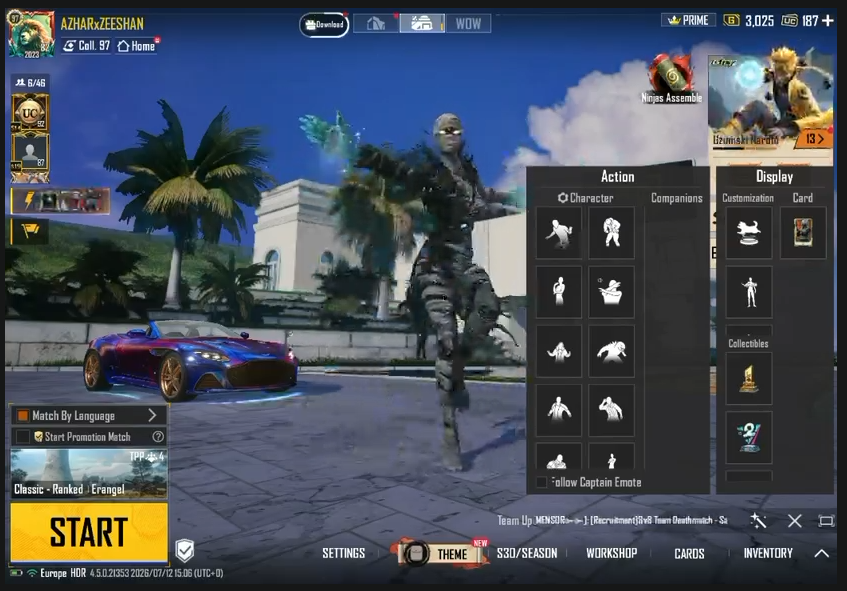This screenshot has width=847, height=591.
Task: Select the partially visible kneeling emote
Action: [x=559, y=456]
